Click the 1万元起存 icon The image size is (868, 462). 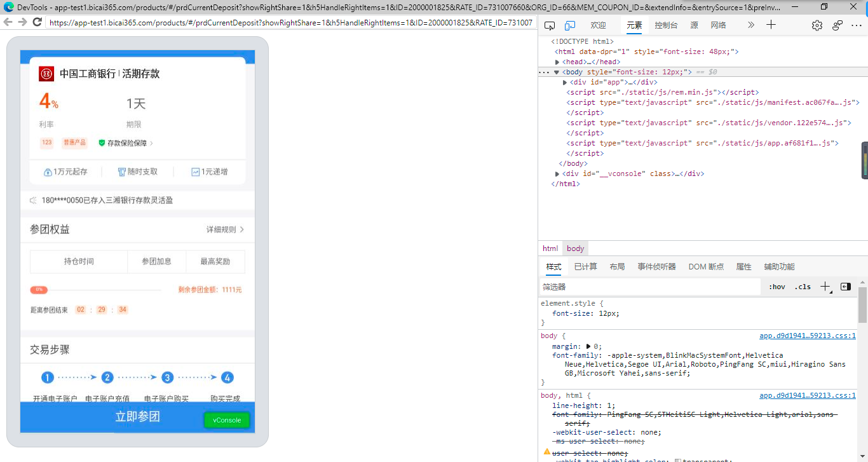(x=48, y=172)
